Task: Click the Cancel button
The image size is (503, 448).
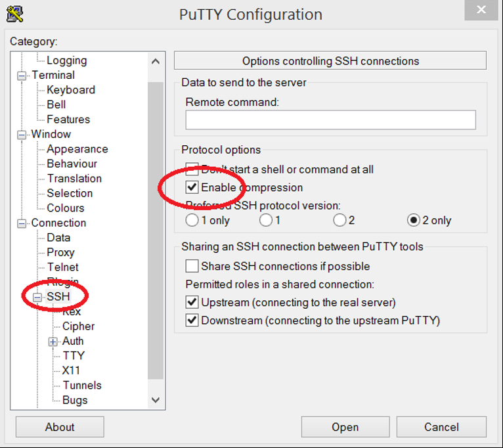Action: coord(441,427)
